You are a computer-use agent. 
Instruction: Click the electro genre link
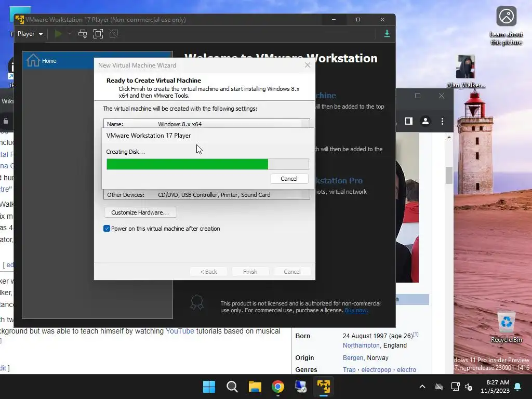click(406, 370)
